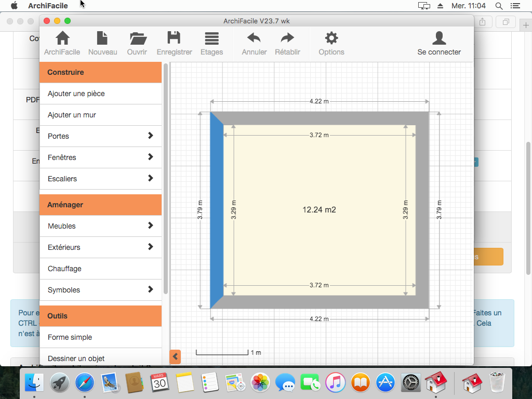Expand the Portes submenu
The width and height of the screenshot is (532, 399).
pyautogui.click(x=150, y=136)
